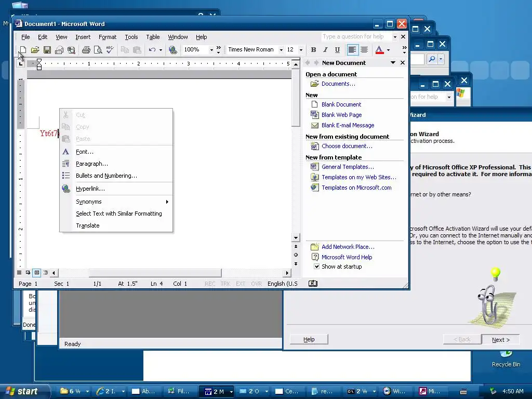
Task: Click the Print toolbar icon
Action: (x=86, y=50)
